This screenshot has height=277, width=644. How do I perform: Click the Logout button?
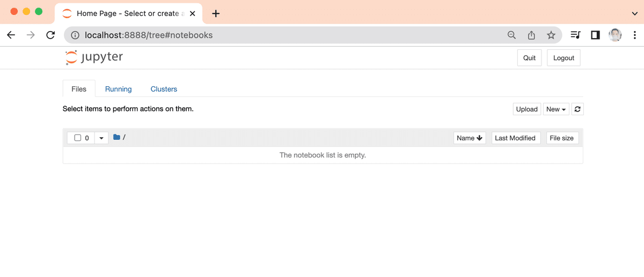(563, 58)
